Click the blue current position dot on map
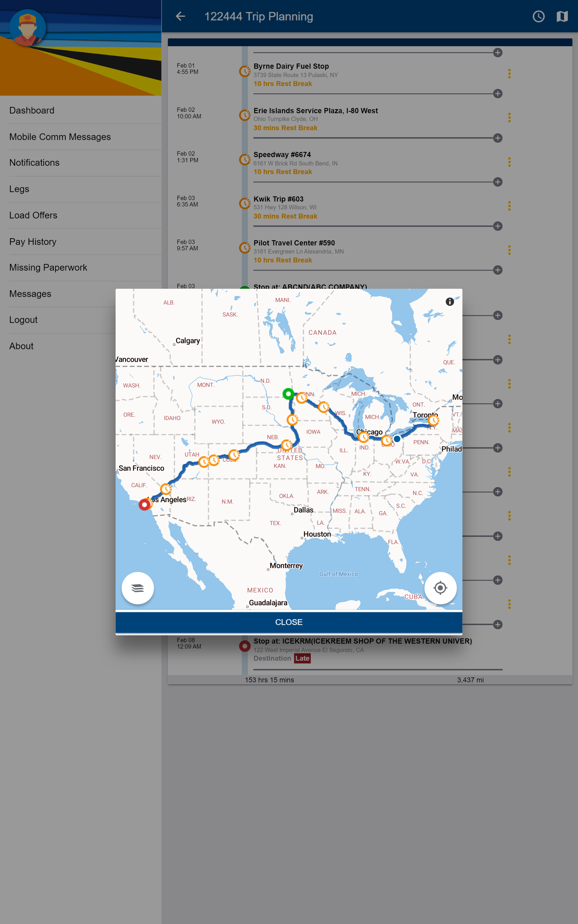The image size is (578, 924). click(x=397, y=439)
